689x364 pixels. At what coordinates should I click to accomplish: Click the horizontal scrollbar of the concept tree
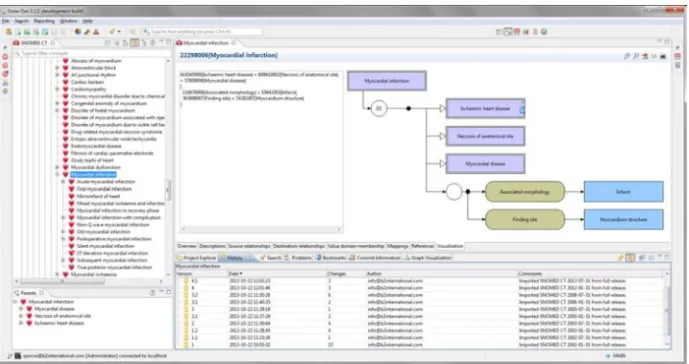click(x=62, y=282)
